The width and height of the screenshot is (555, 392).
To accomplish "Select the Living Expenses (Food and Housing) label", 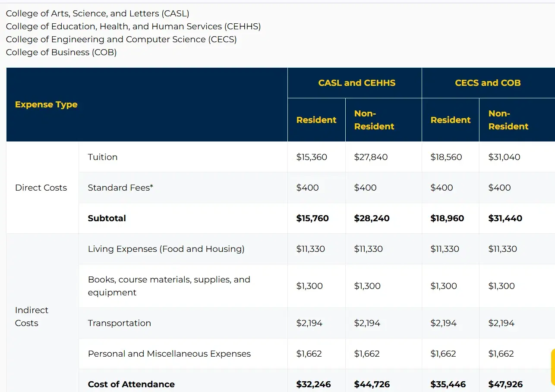I will tap(166, 249).
